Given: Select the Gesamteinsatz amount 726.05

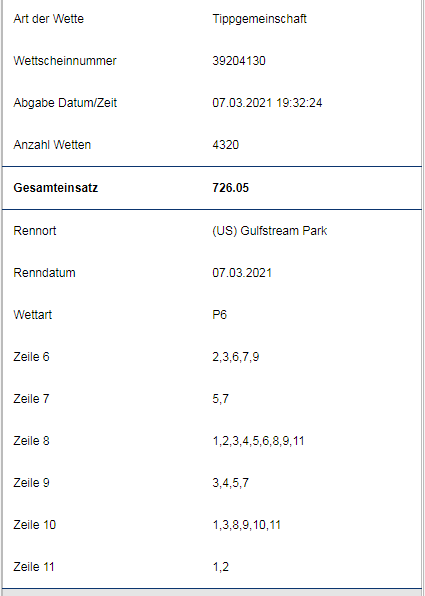Looking at the screenshot, I should [x=230, y=188].
